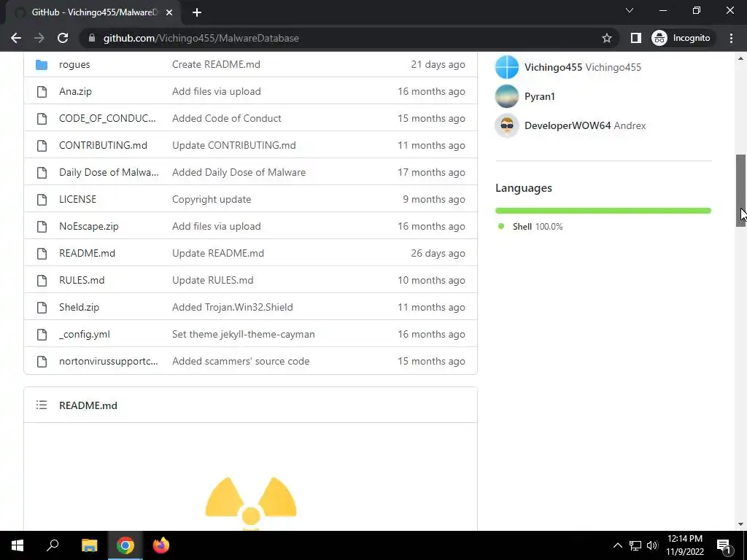
Task: Click the file icon beside _config.yml
Action: [42, 334]
